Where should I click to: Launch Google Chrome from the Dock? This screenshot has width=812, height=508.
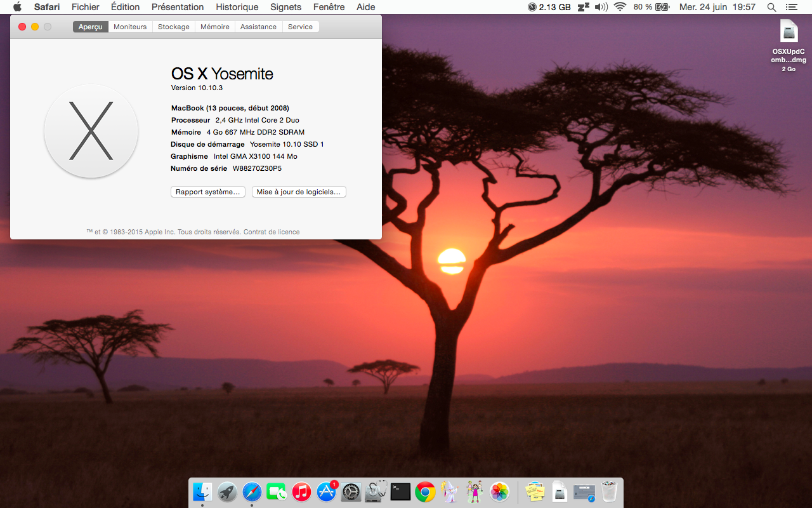(x=425, y=491)
